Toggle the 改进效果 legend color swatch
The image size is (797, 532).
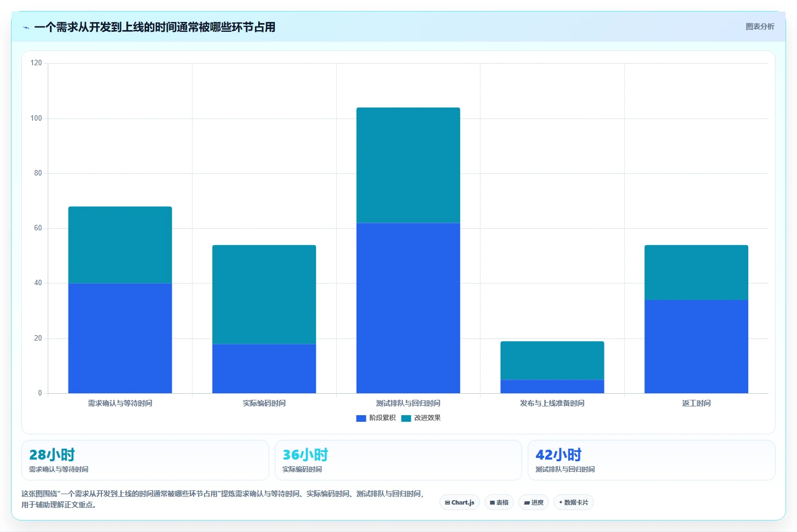(x=406, y=418)
